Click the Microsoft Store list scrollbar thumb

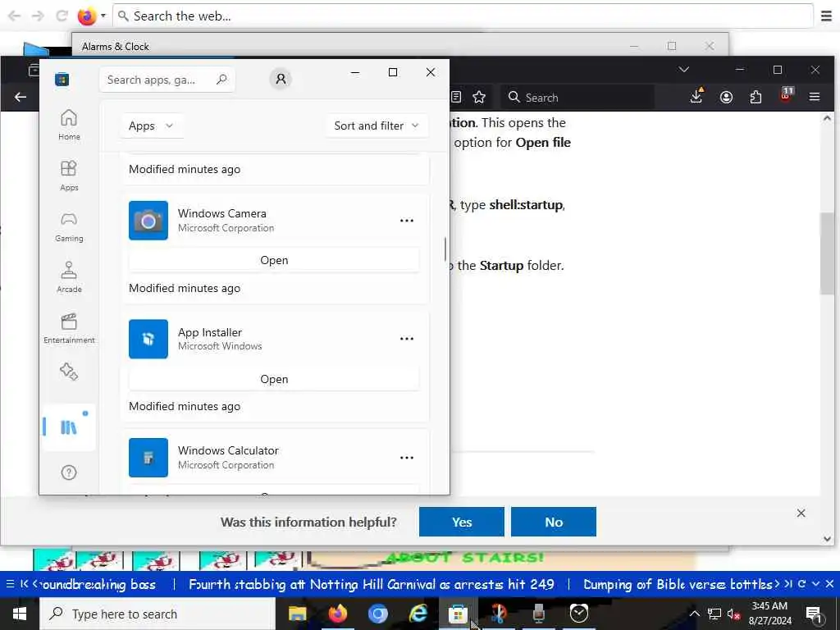pos(445,249)
